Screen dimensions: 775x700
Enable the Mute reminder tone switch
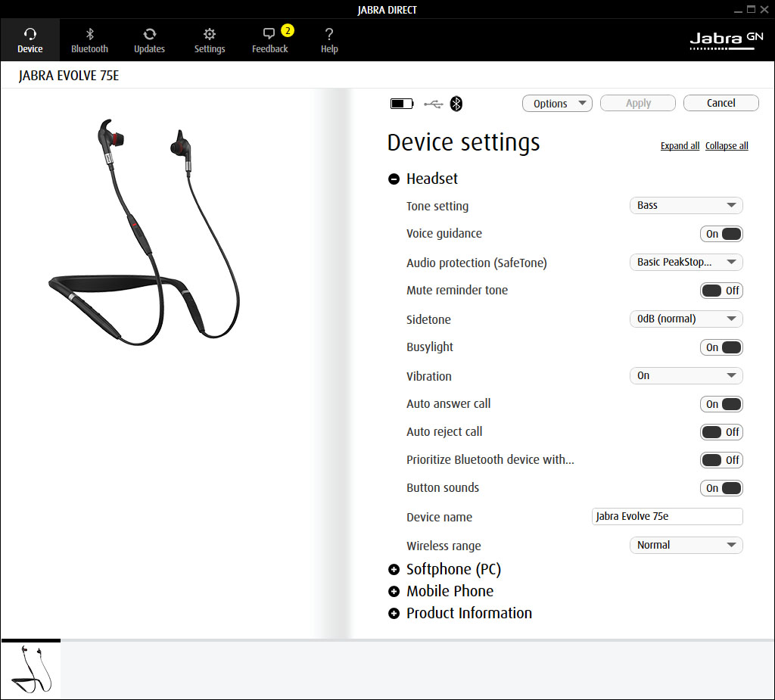[721, 291]
